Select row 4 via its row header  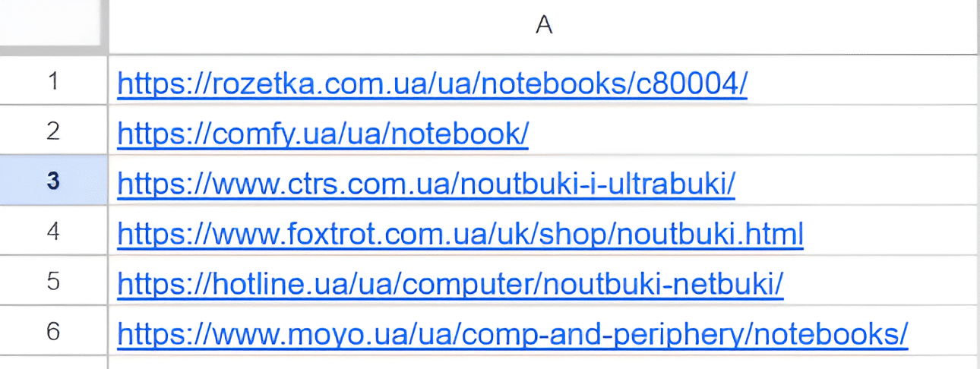[53, 230]
